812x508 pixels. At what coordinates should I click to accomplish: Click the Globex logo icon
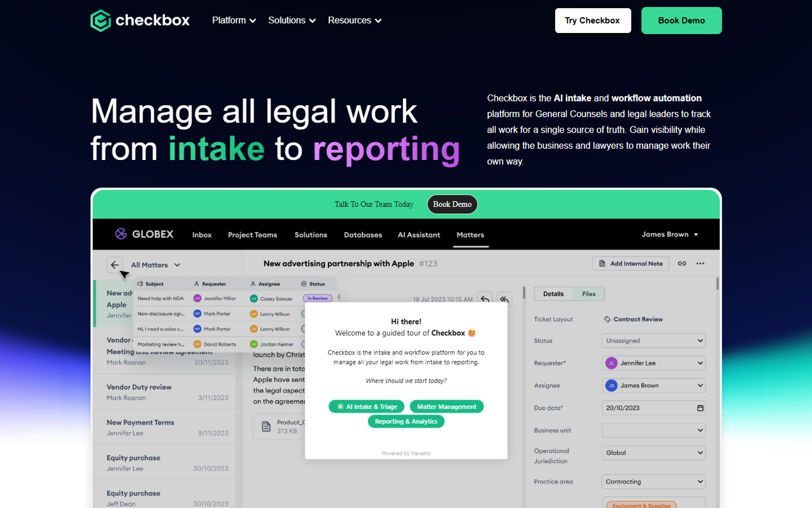121,234
